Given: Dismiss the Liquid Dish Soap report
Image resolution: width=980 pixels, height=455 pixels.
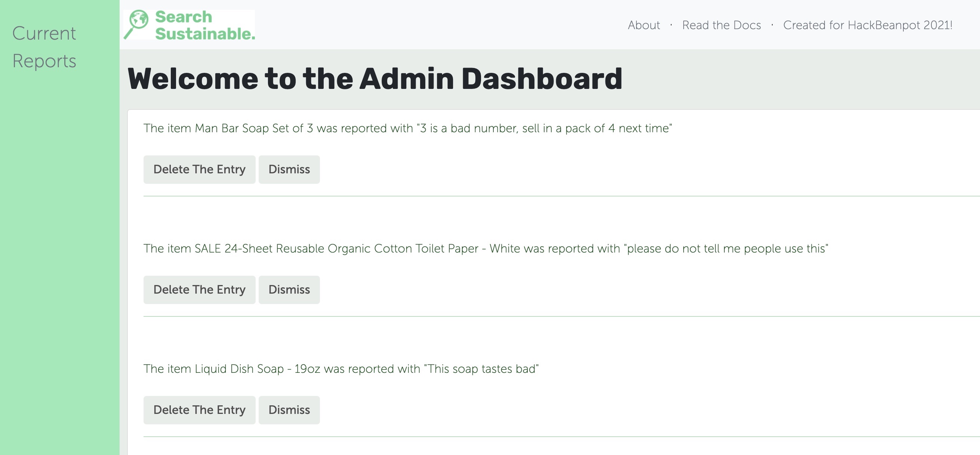Looking at the screenshot, I should (x=289, y=410).
